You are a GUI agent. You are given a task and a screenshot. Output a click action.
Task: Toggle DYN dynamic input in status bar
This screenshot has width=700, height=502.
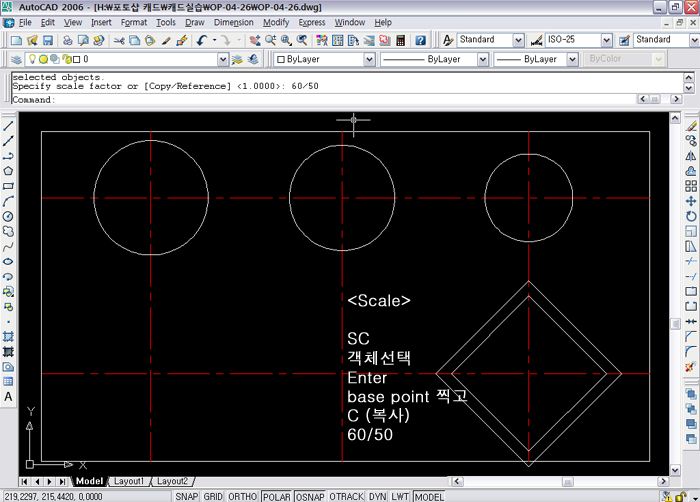(x=378, y=497)
